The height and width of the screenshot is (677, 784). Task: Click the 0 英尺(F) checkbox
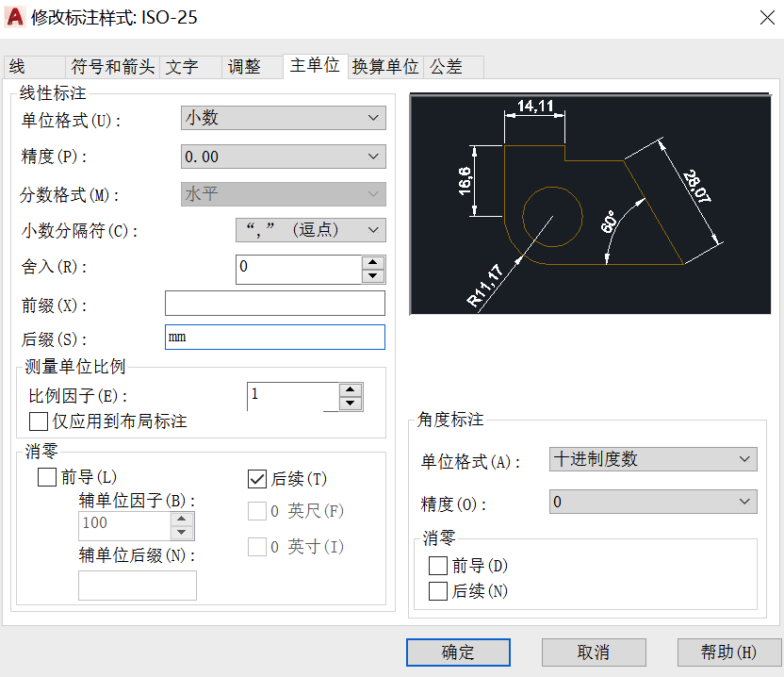point(257,511)
